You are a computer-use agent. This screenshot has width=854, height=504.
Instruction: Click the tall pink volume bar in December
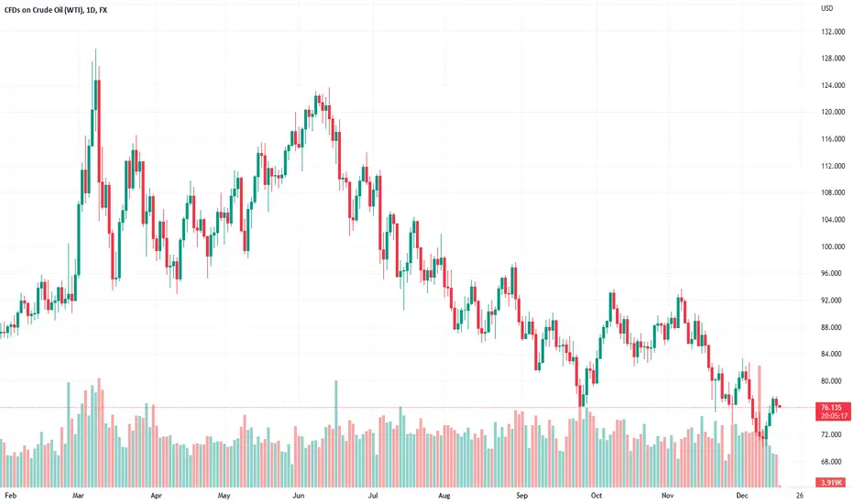point(760,426)
